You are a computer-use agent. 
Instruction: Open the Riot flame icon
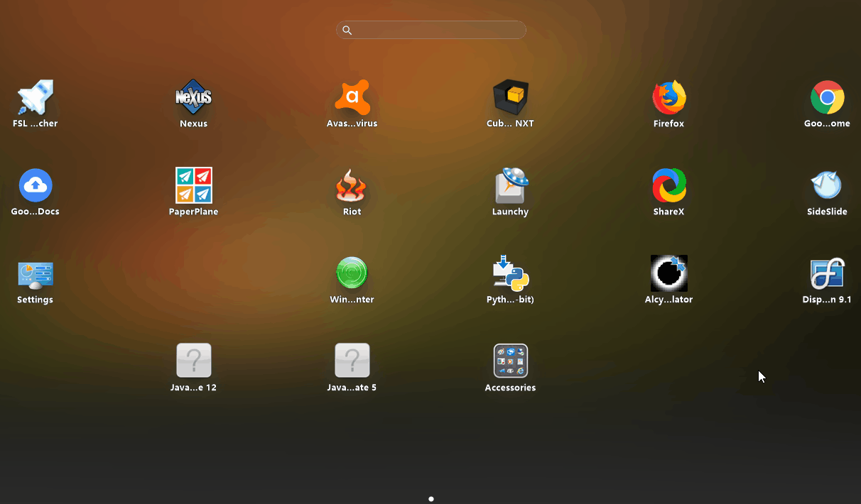(x=352, y=185)
